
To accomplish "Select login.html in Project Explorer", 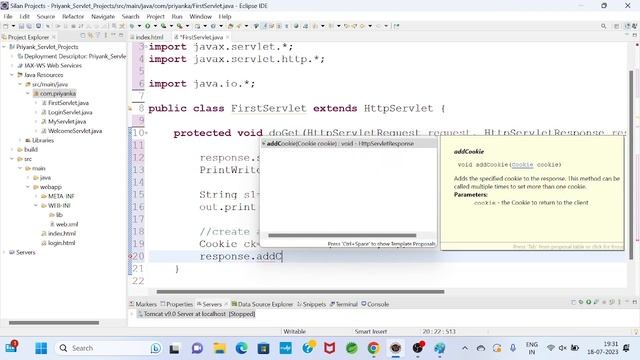I will (58, 243).
